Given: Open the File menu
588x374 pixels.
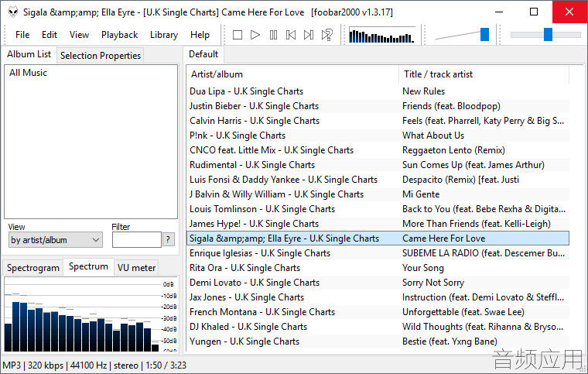Looking at the screenshot, I should pos(22,35).
